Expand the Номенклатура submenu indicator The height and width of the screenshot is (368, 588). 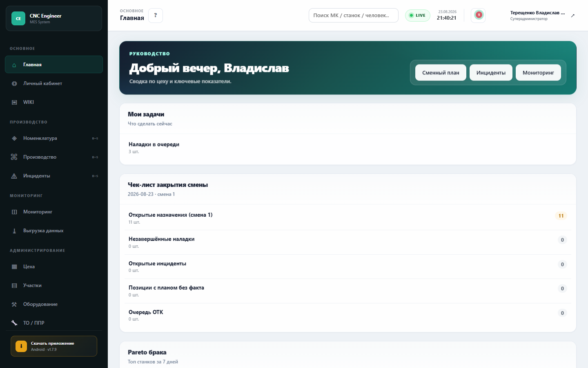pos(95,139)
